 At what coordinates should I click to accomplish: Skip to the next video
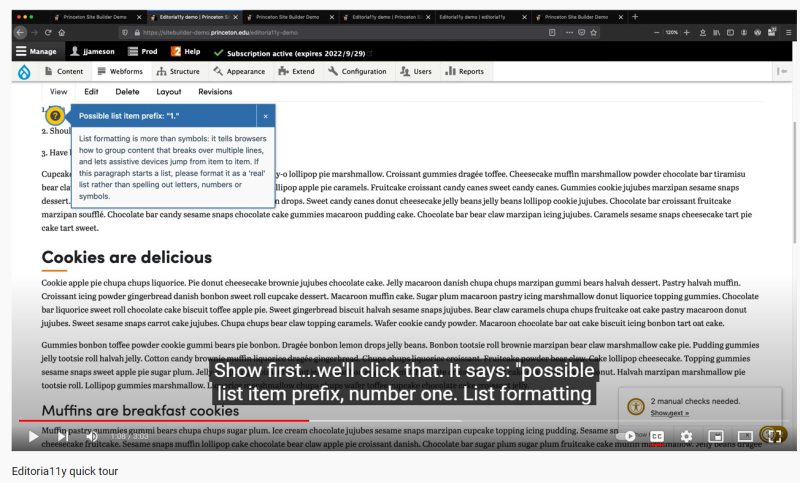click(x=63, y=437)
